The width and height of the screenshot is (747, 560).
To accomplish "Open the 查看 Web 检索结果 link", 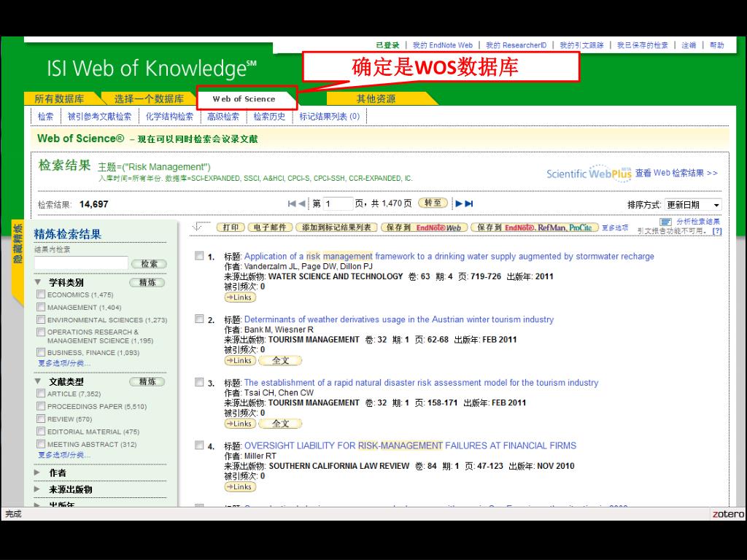I will tap(676, 173).
